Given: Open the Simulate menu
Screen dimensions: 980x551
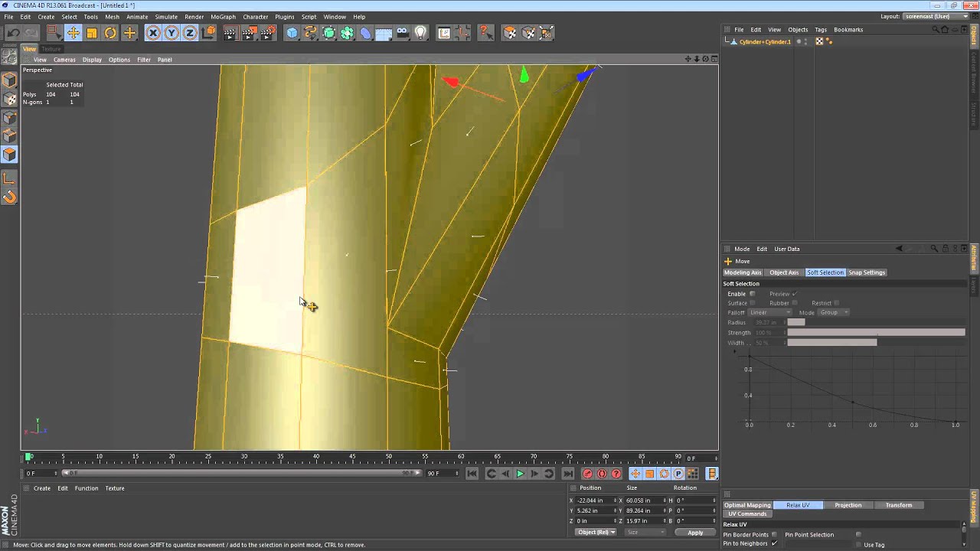Looking at the screenshot, I should coord(166,16).
